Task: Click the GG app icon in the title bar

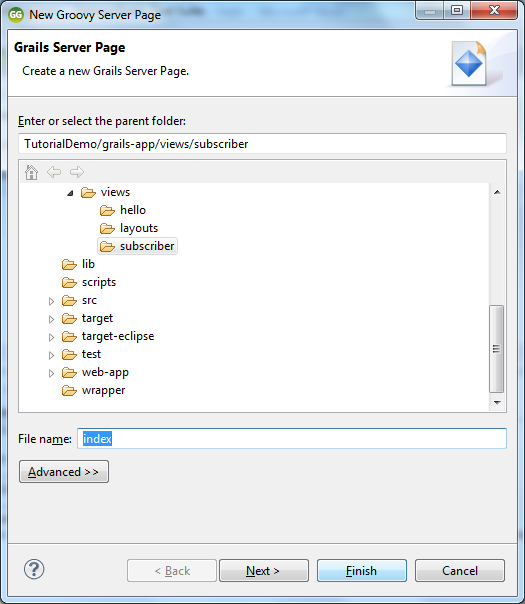Action: point(16,15)
